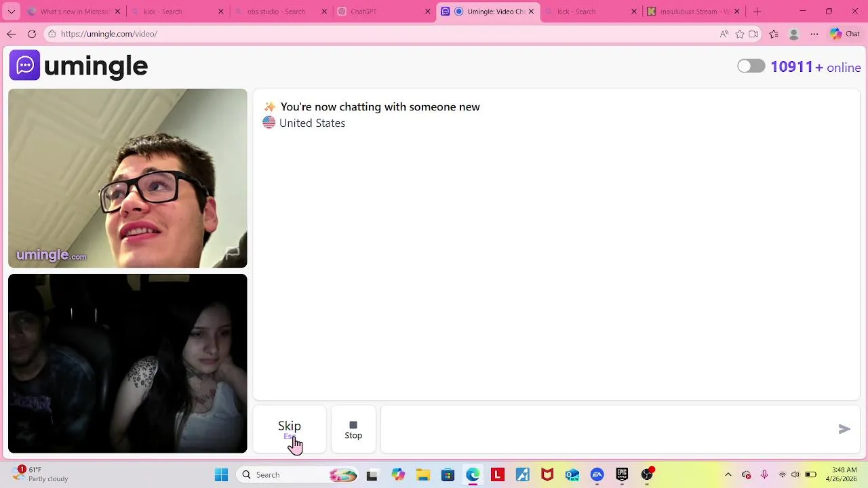Click the stranger's webcam video feed
Viewport: 868px width, 488px height.
click(x=127, y=178)
